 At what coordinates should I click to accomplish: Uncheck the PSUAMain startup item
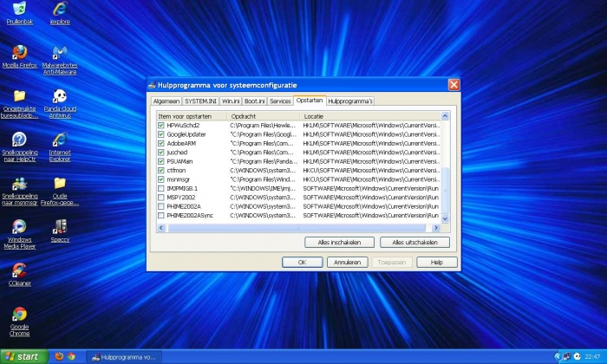click(161, 161)
